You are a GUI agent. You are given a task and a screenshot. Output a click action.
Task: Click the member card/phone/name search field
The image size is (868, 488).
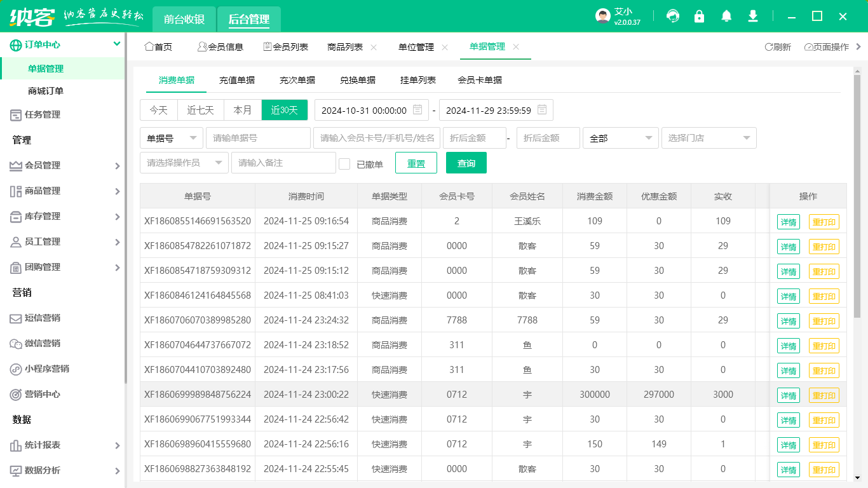pyautogui.click(x=377, y=138)
